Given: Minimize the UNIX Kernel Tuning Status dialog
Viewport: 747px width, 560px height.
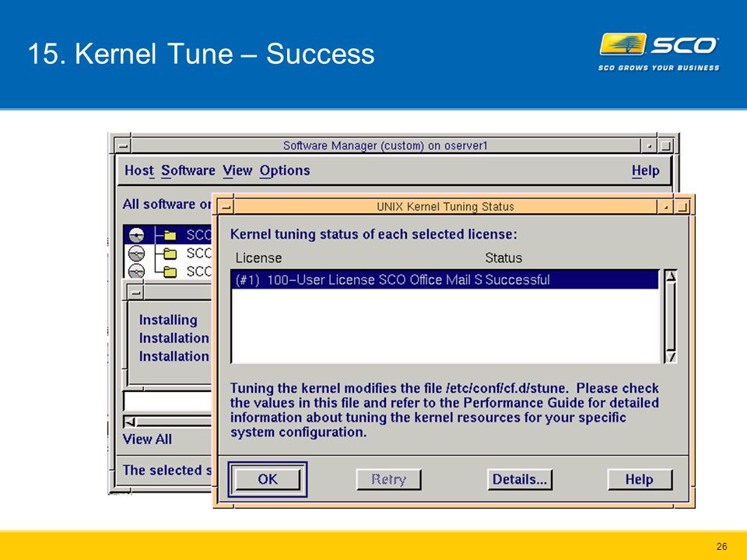Looking at the screenshot, I should (x=665, y=207).
